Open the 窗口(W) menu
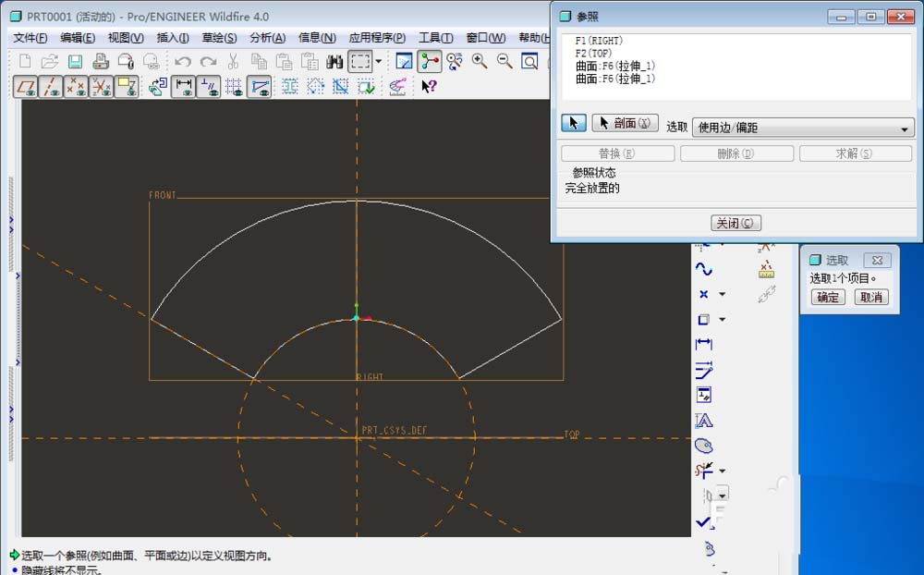Screen dimensions: 924x575 click(486, 38)
